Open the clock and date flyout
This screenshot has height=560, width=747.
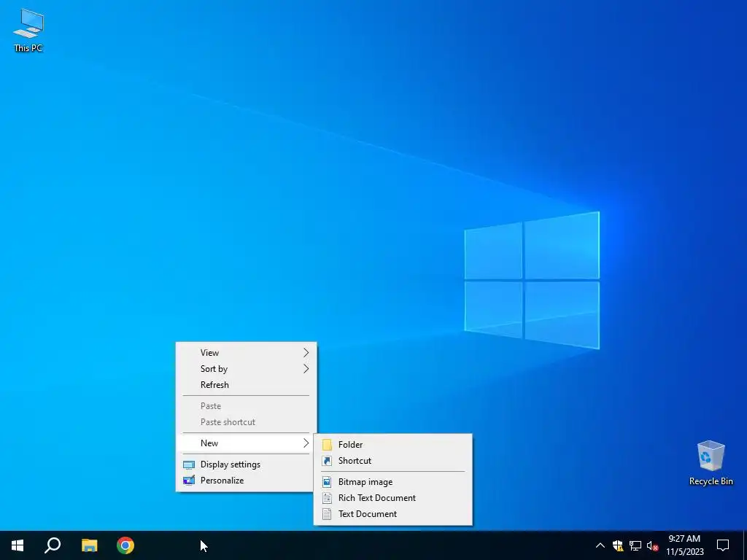coord(684,545)
